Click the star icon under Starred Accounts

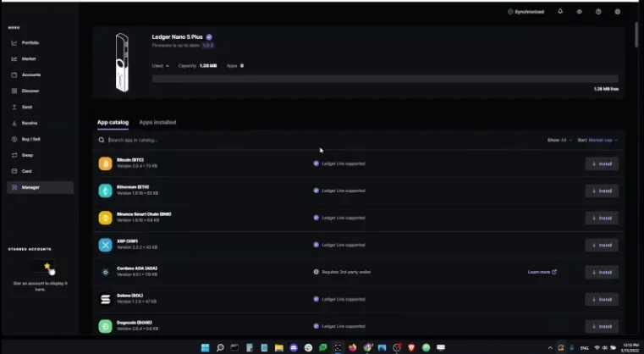tap(47, 266)
